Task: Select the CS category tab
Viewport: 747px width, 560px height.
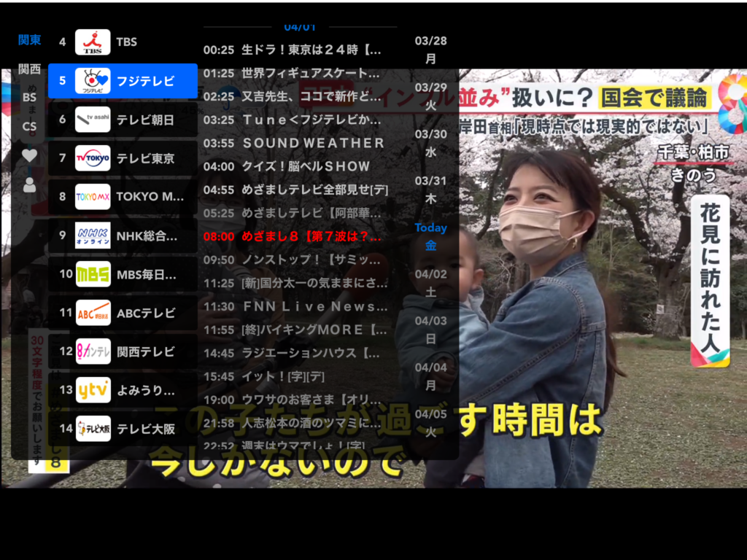Action: (29, 126)
